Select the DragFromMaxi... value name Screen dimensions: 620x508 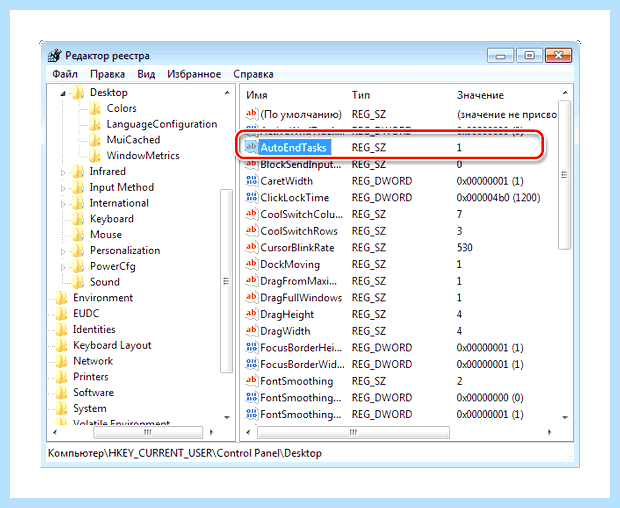tap(299, 281)
